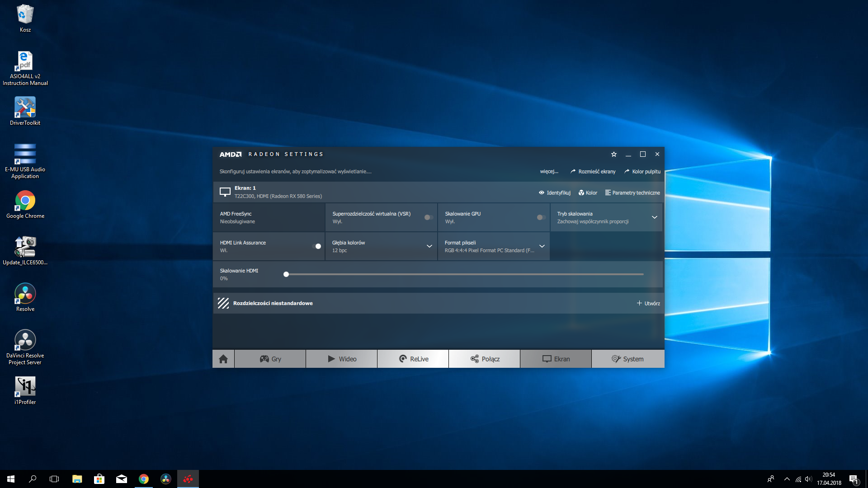Switch to the ReLive tab
Image resolution: width=868 pixels, height=488 pixels.
(413, 359)
